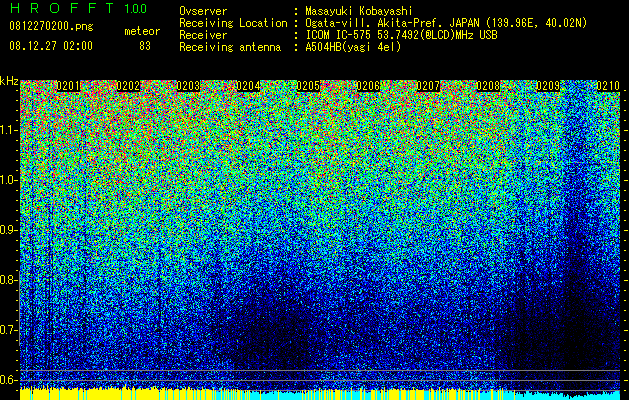
Task: Click the 0208 time marker
Action: (x=488, y=86)
